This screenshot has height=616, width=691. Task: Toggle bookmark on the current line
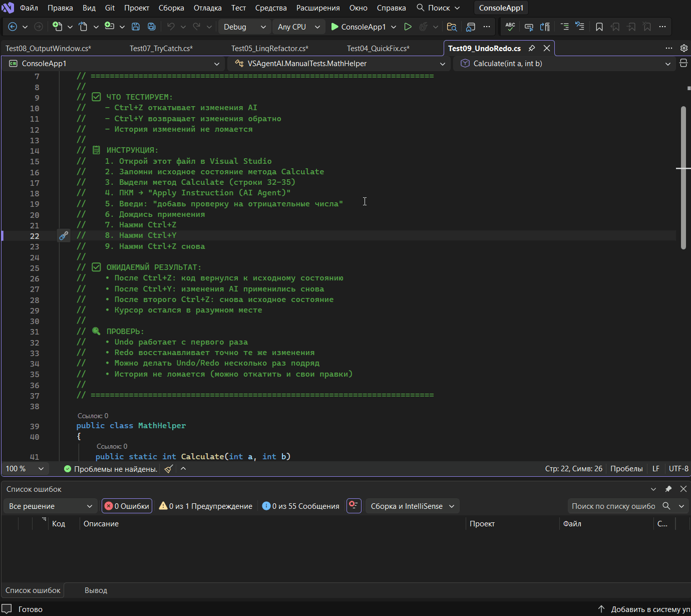point(599,27)
